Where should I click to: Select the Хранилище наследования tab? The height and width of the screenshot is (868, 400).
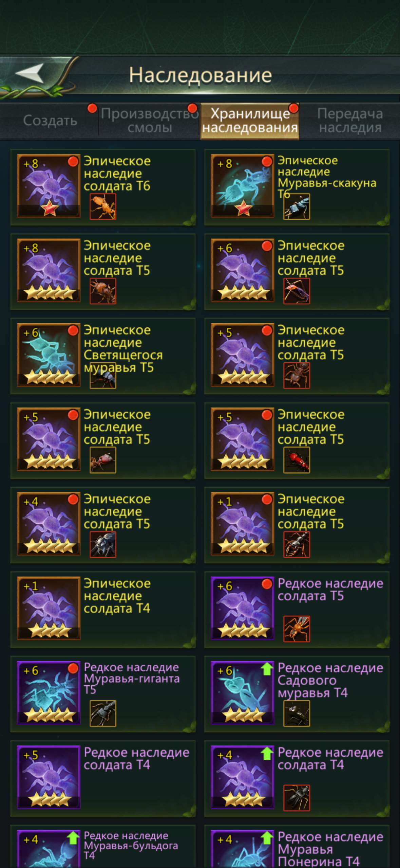point(250,121)
